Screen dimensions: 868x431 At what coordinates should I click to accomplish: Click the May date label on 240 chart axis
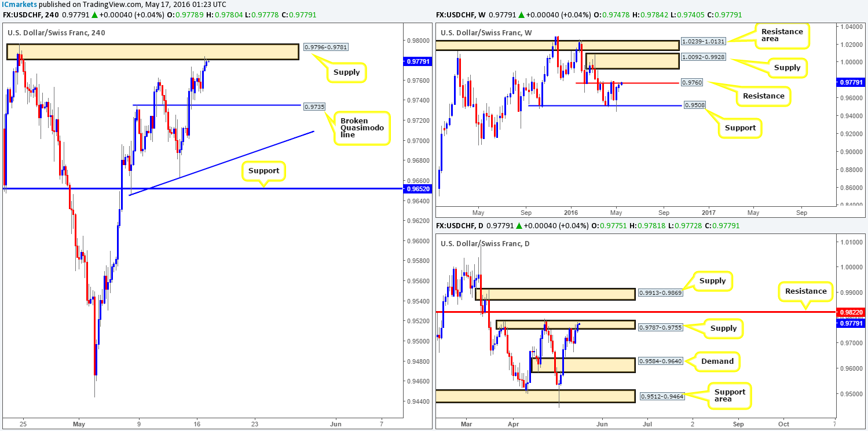pyautogui.click(x=79, y=423)
